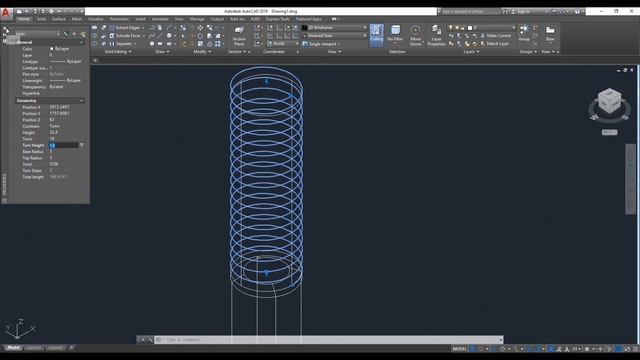Switch to the Model layout tab
This screenshot has height=360, width=640.
(13, 348)
